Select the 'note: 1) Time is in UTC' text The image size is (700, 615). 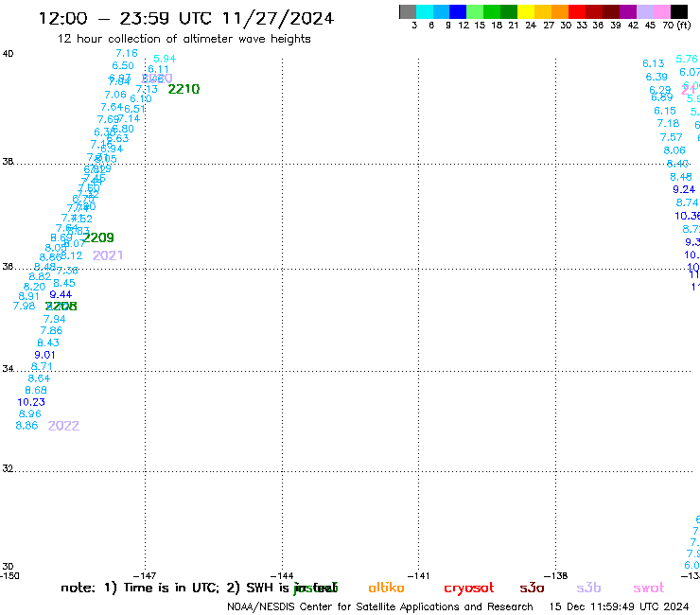coord(140,588)
